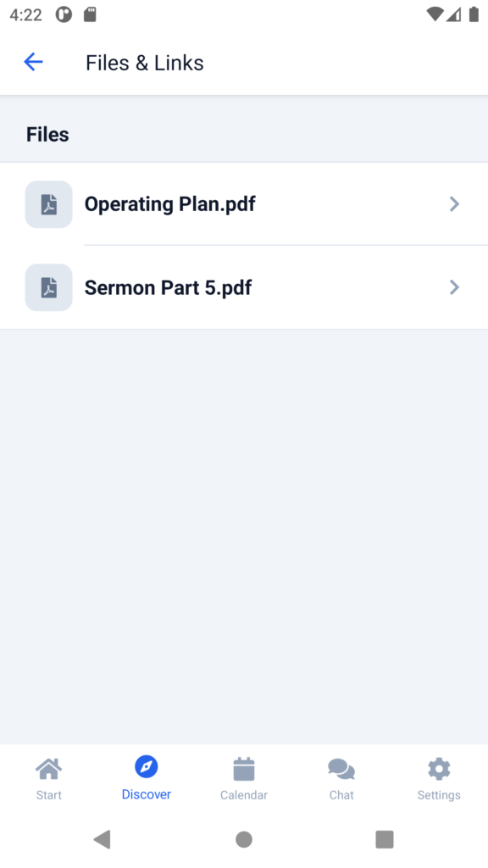488x868 pixels.
Task: Tap the Android recent apps square
Action: click(x=385, y=840)
